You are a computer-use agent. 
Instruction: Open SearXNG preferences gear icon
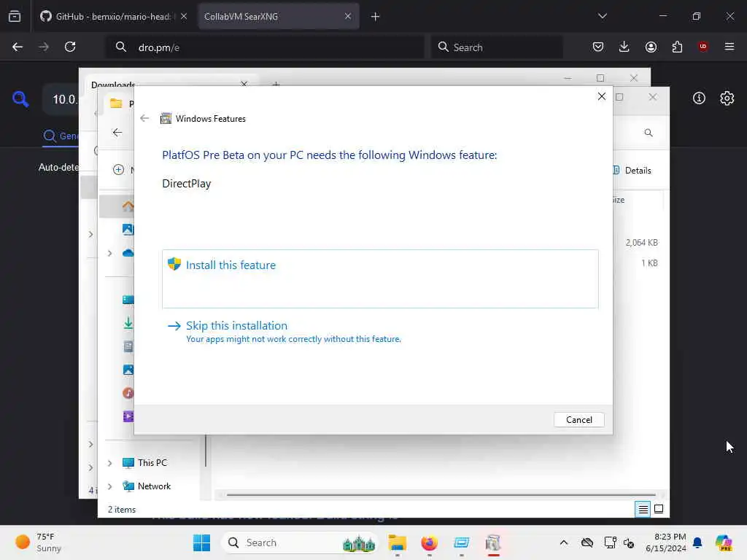727,98
